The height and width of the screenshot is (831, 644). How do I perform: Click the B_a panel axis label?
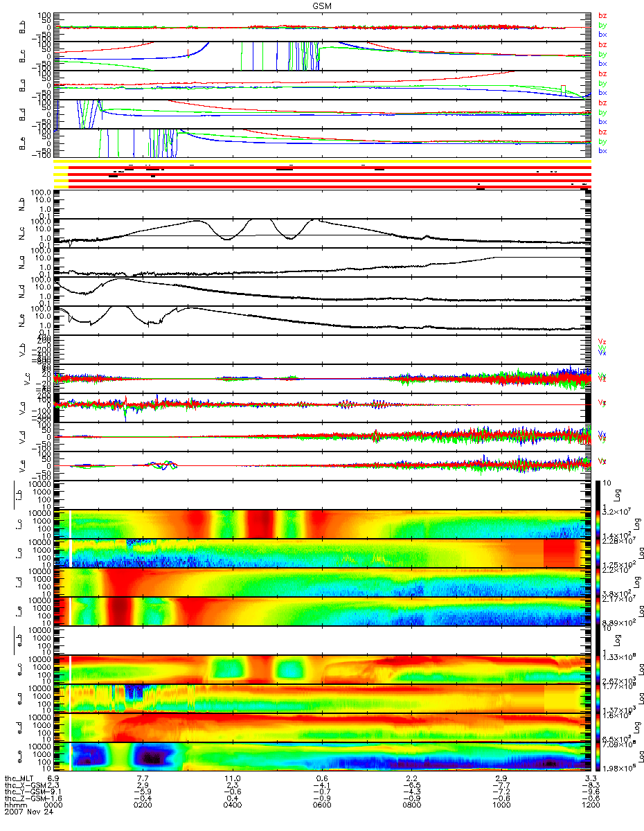pyautogui.click(x=22, y=86)
